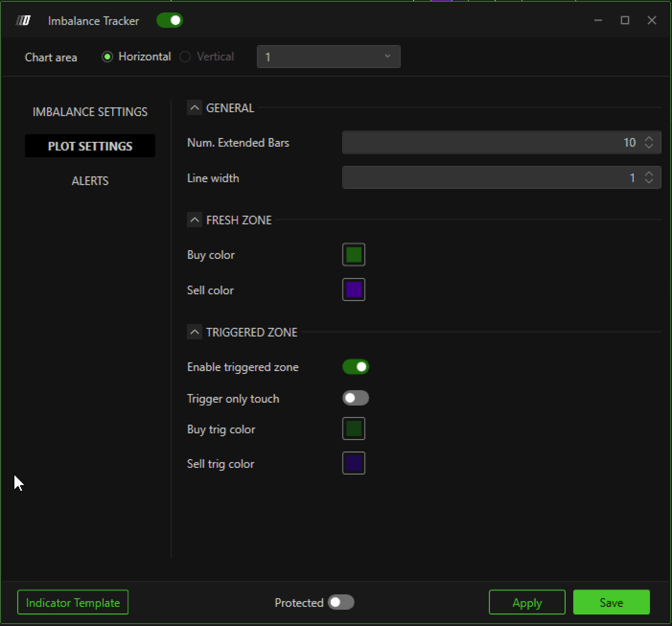Toggle the Imbalance Tracker indicator switch
This screenshot has width=672, height=626.
click(170, 21)
